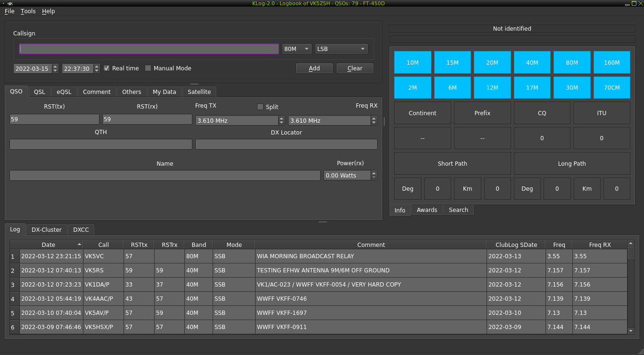This screenshot has height=355, width=644.
Task: Click the QTH input field
Action: (x=101, y=144)
